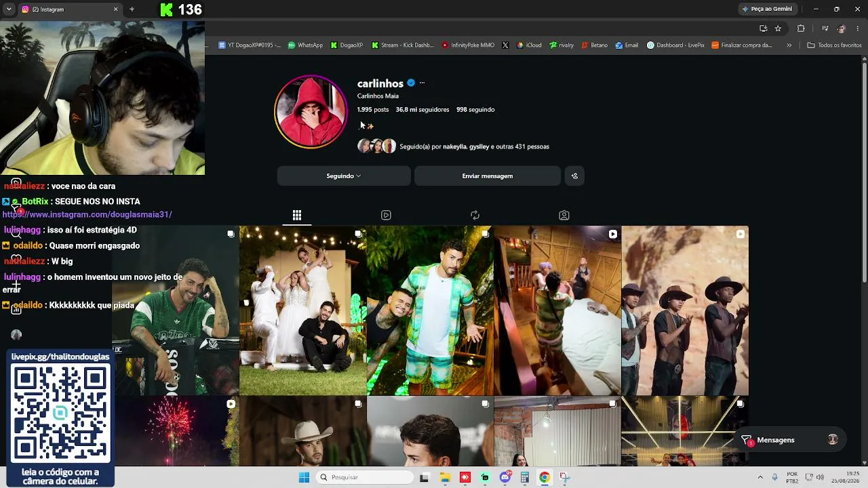
Task: Open Discord from the taskbar
Action: 505,477
